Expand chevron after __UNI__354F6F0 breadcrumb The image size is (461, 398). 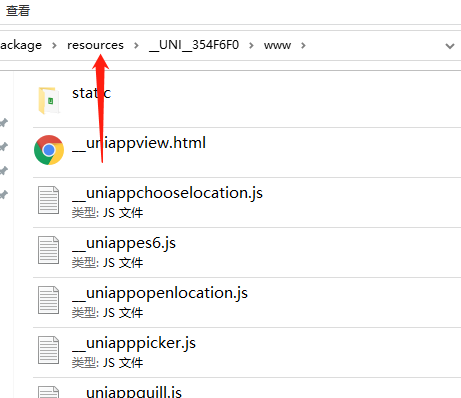click(x=251, y=45)
